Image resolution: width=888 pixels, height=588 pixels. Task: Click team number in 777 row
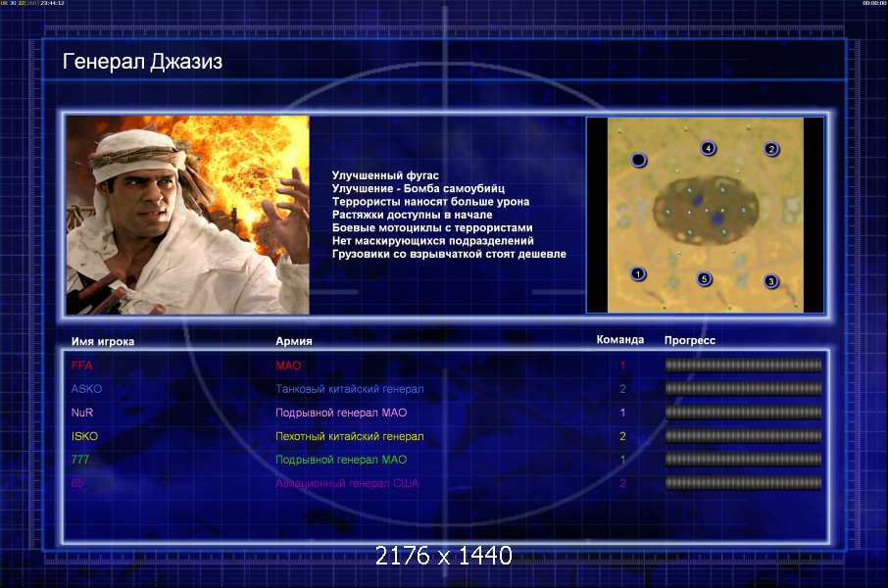click(622, 460)
